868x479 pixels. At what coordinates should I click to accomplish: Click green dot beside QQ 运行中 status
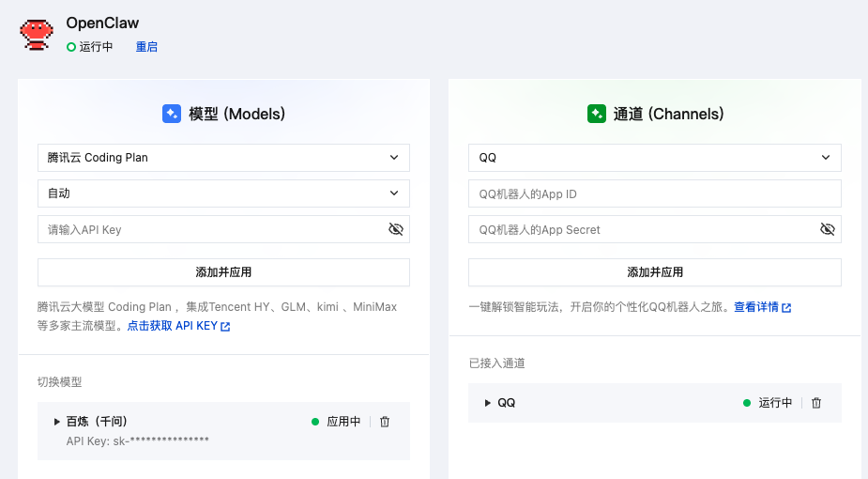747,403
